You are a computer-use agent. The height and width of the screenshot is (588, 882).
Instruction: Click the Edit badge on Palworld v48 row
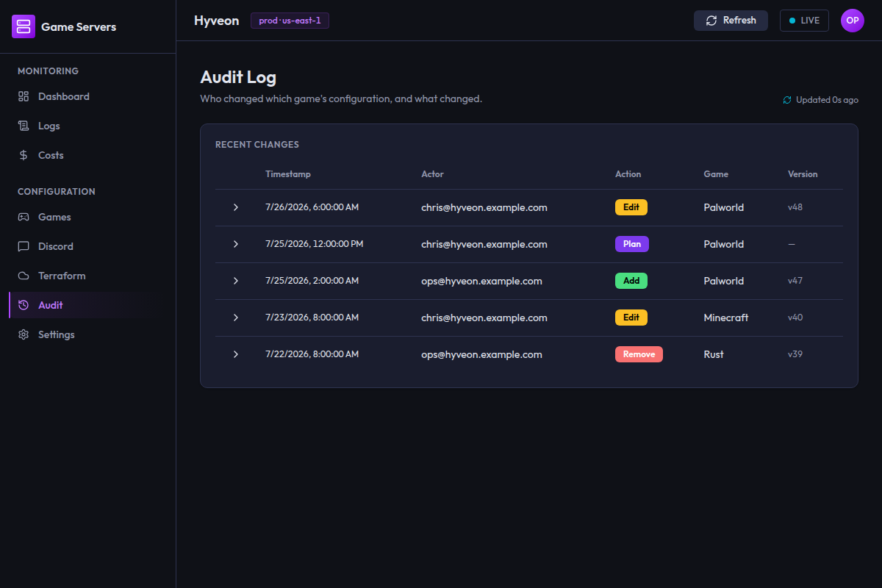coord(631,207)
